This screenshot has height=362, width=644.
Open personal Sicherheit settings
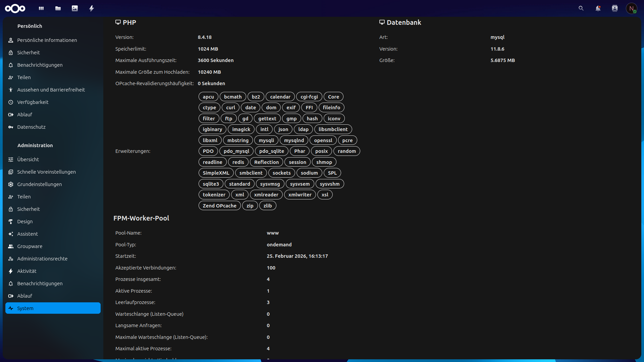(29, 53)
